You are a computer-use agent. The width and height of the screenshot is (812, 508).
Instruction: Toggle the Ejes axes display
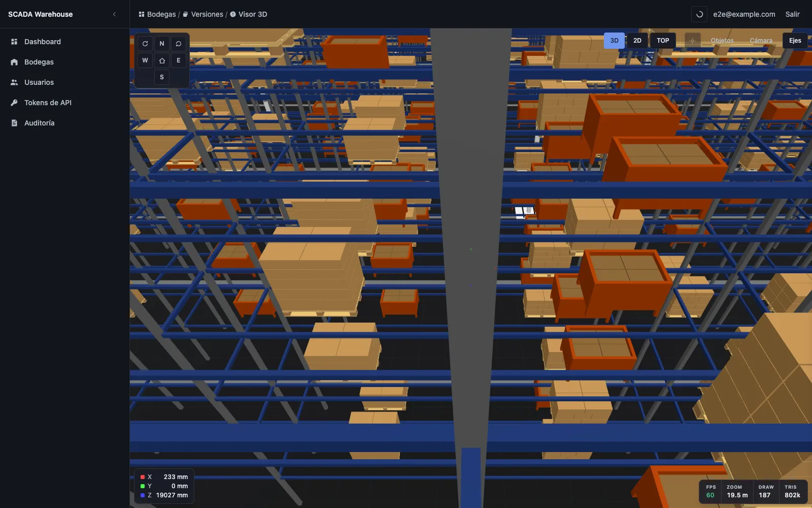(x=795, y=41)
